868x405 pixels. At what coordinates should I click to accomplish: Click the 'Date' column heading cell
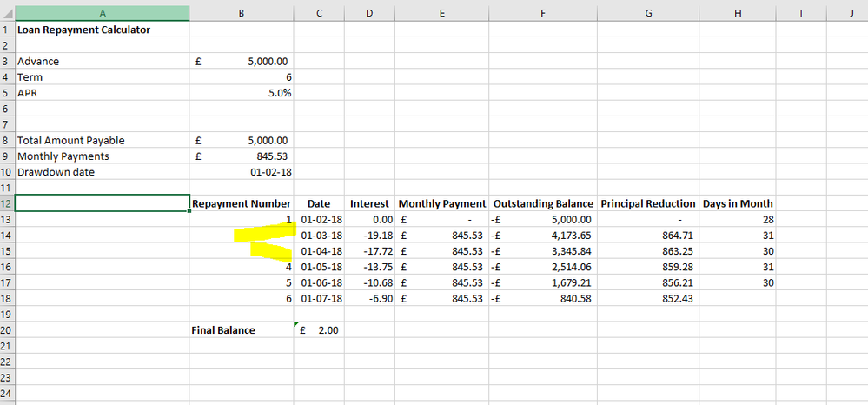click(x=319, y=203)
